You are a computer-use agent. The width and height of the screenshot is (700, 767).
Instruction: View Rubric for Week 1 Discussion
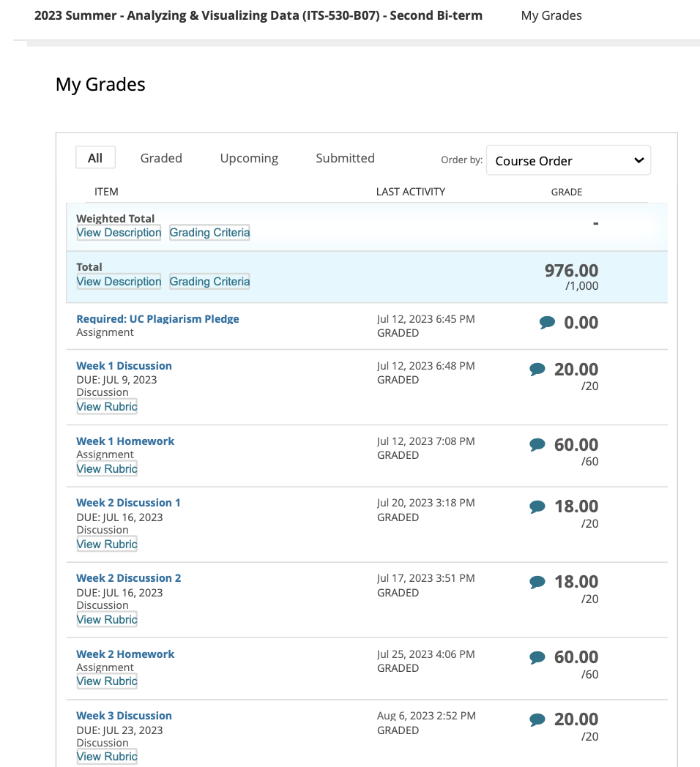107,407
